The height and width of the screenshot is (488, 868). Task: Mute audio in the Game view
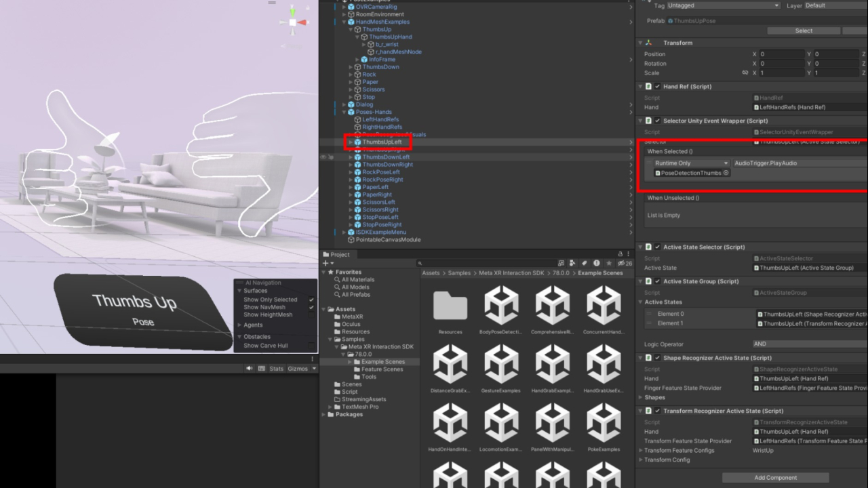tap(250, 369)
